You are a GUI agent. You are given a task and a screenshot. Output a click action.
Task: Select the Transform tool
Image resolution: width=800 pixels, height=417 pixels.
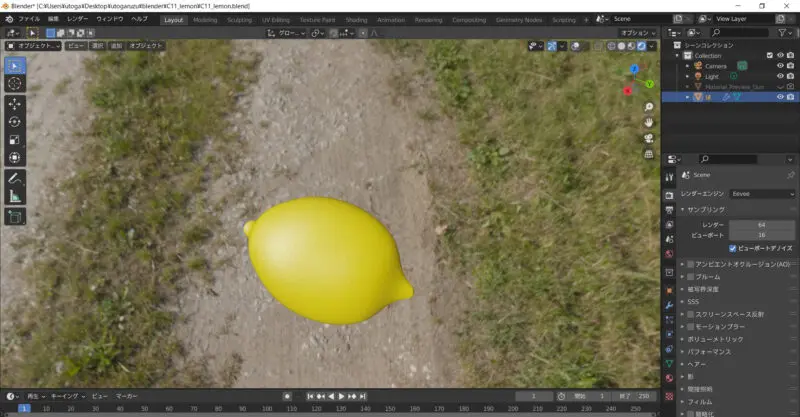[15, 158]
